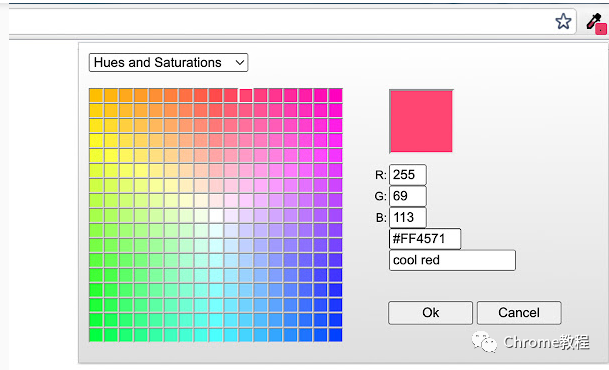Click the bookmark star icon
The height and width of the screenshot is (370, 609).
pos(563,21)
